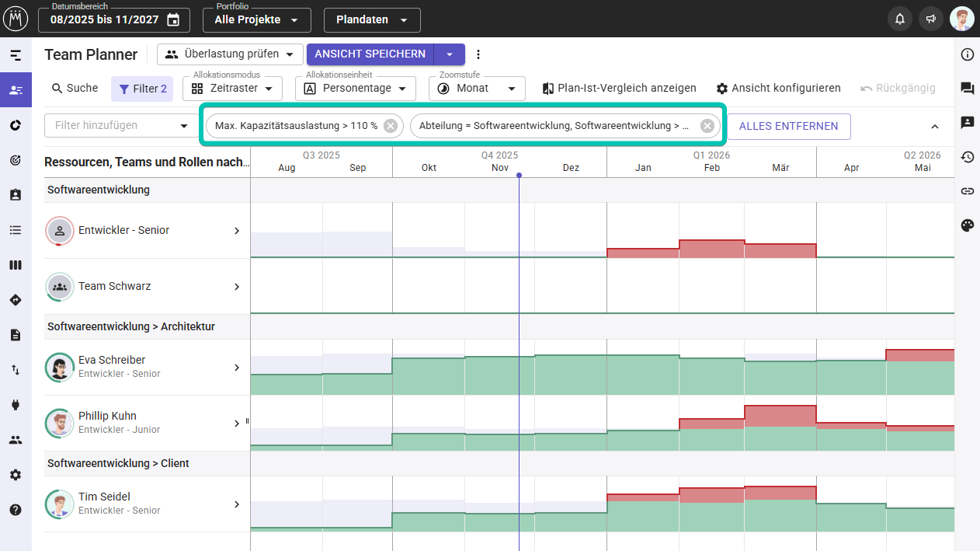Viewport: 980px width, 551px height.
Task: Click the help question mark icon
Action: pyautogui.click(x=16, y=510)
